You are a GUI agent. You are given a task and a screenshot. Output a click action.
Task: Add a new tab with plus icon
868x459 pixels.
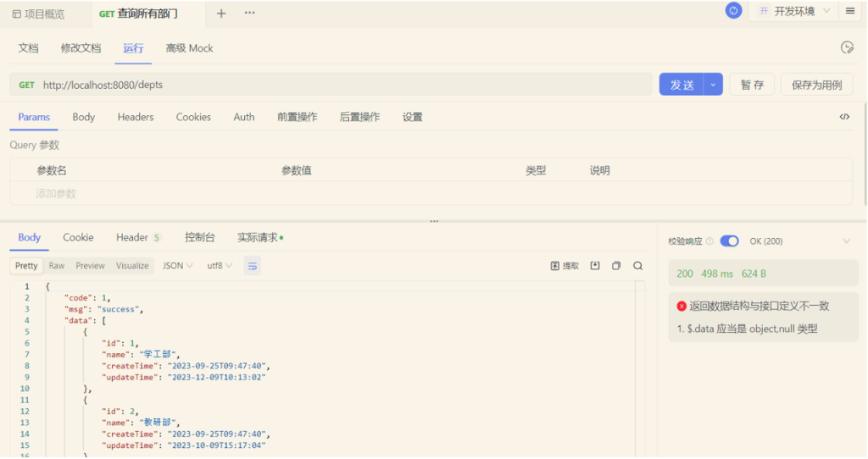[221, 14]
